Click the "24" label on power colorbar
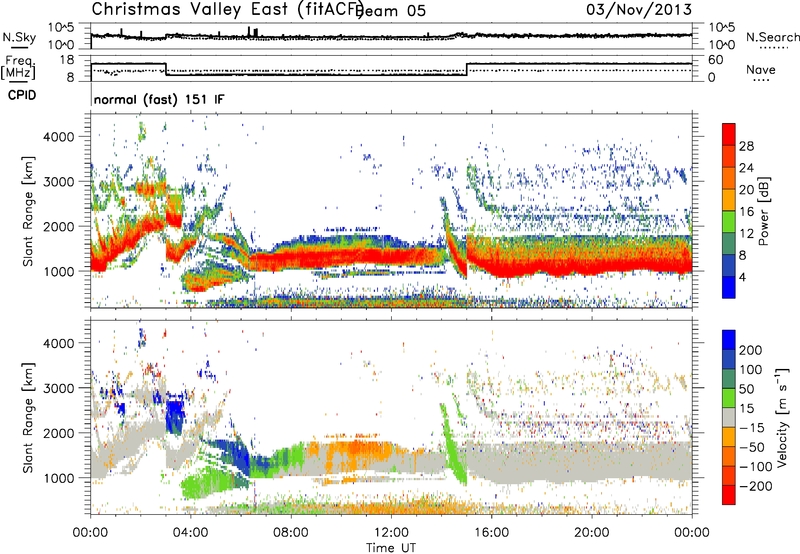This screenshot has height=554, width=800. 746,168
